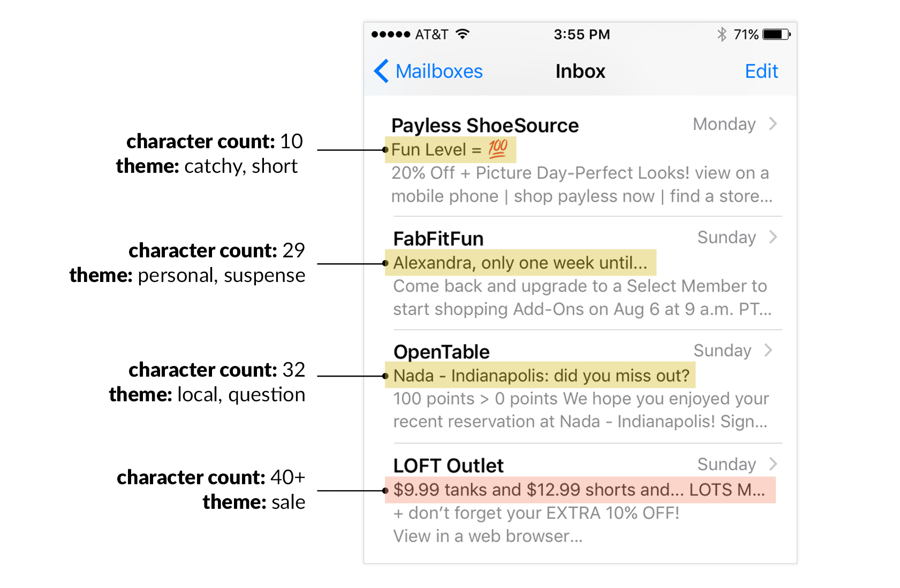
Task: Select the Payless ShoeSource sender name
Action: pos(485,125)
